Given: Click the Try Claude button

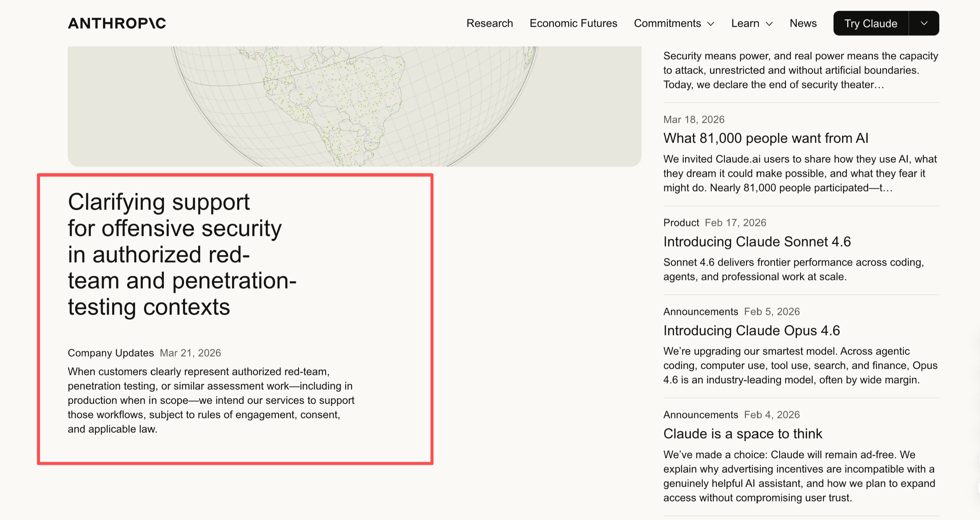Looking at the screenshot, I should (870, 23).
